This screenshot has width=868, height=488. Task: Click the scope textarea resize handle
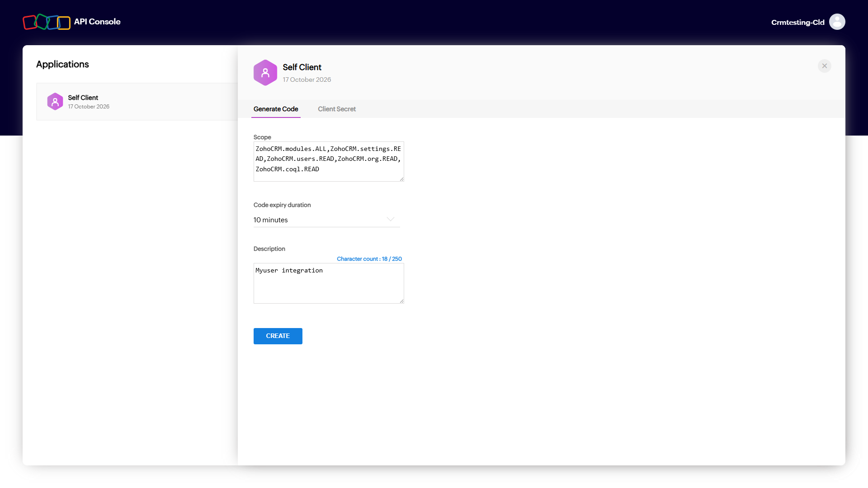pos(401,179)
